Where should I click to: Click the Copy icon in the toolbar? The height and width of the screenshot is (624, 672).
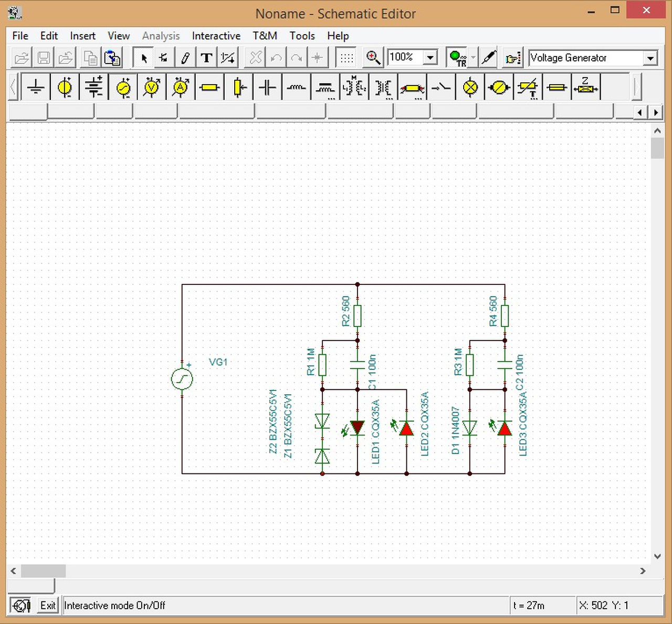pyautogui.click(x=90, y=58)
